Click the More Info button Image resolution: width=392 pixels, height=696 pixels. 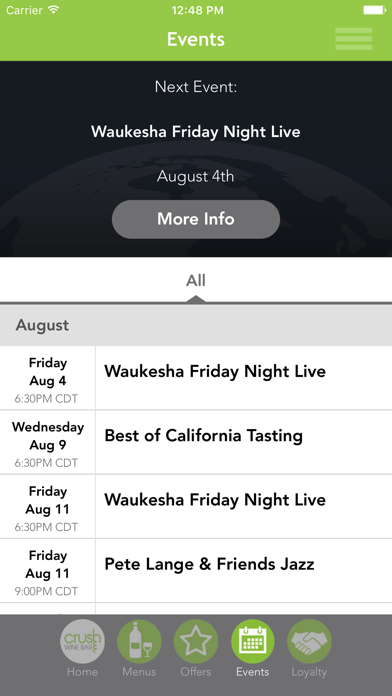196,219
